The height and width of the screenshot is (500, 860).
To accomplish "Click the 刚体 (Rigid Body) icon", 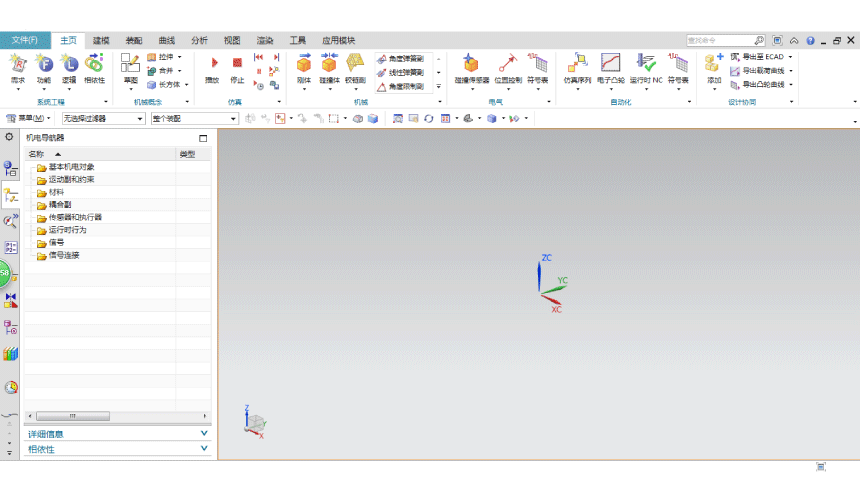I will (x=304, y=64).
